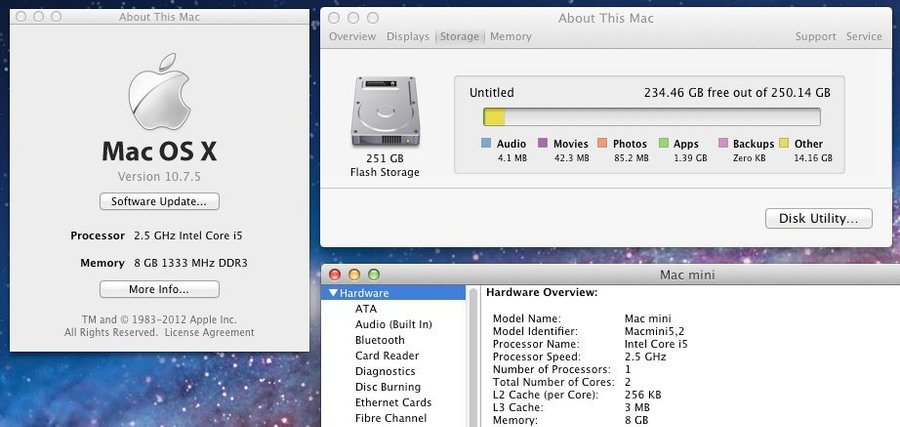Screen dimensions: 900x427
Task: Click the 256 KB L2 Cache value
Action: [x=643, y=395]
